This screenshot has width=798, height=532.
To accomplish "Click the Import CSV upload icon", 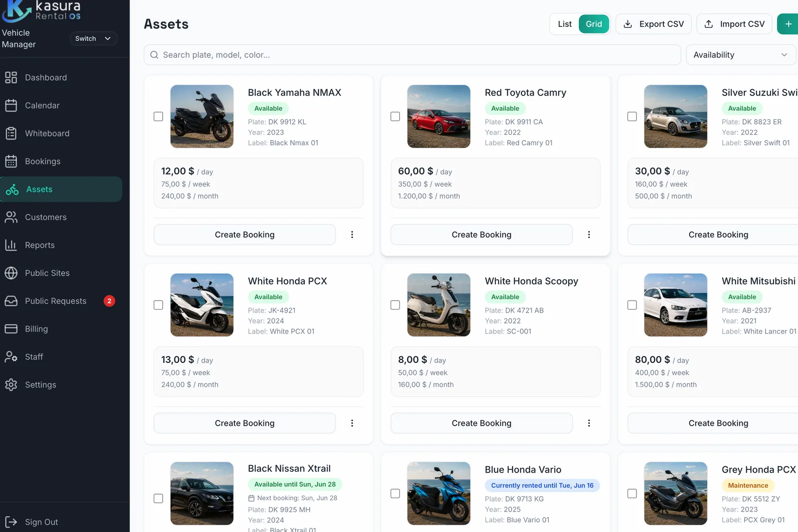I will (709, 24).
